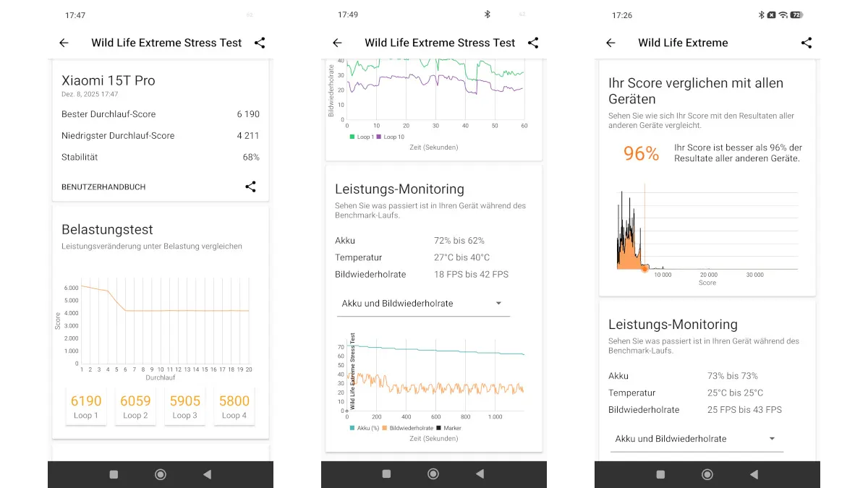Open dropdown under Bildwiederholrate 18 FPS bis 42 FPS
868x488 pixels.
423,304
